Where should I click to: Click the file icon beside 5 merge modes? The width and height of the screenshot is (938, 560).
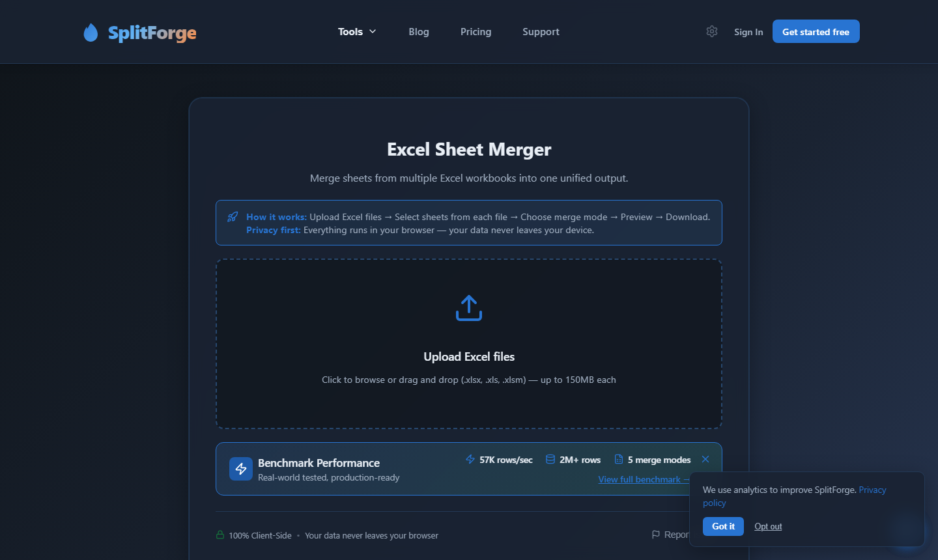619,459
